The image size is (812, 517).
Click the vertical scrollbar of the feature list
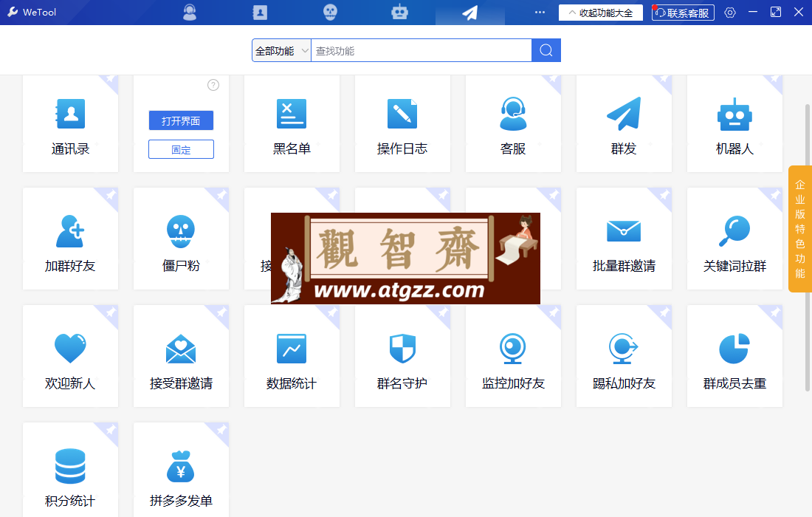click(x=808, y=247)
